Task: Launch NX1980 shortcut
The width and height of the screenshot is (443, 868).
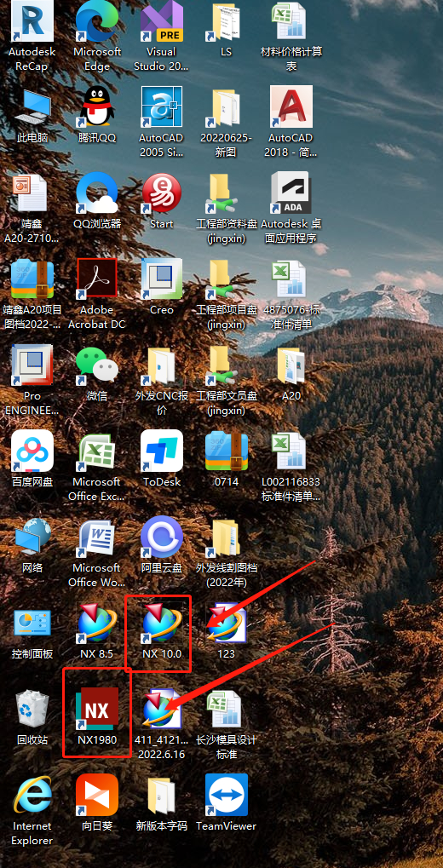Action: click(96, 709)
